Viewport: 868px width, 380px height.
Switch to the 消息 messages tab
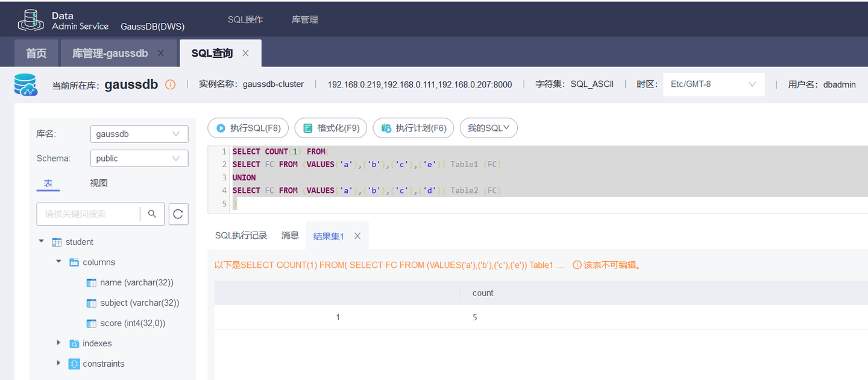coord(290,235)
